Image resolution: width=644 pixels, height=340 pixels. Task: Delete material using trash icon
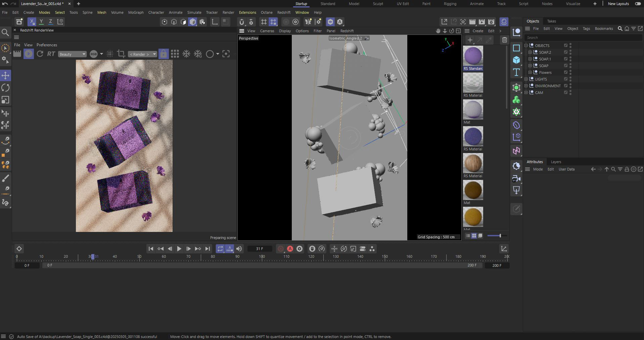pyautogui.click(x=504, y=40)
